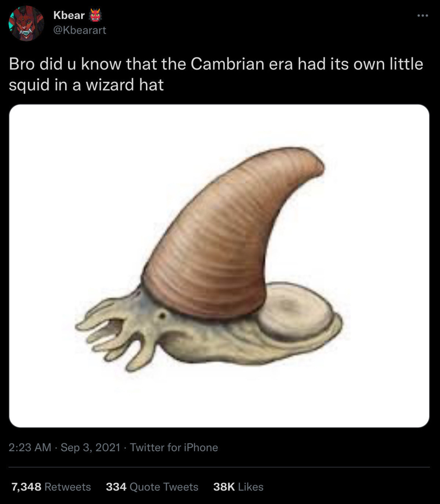
Task: Click the creature's small dark eye
Action: 161,315
